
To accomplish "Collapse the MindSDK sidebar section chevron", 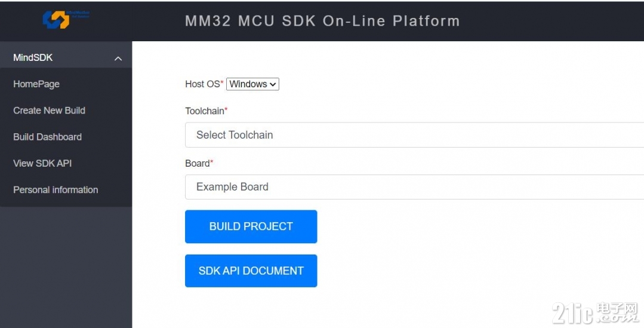I will [x=118, y=59].
